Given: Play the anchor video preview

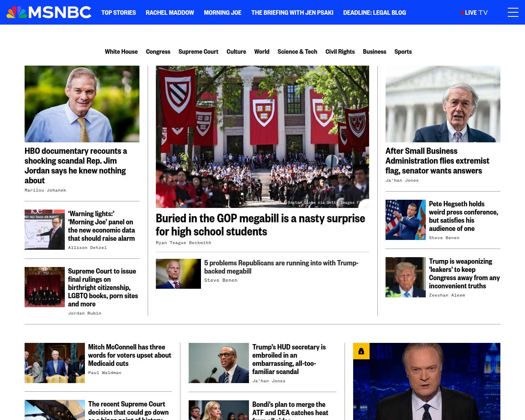Looking at the screenshot, I should coord(427,381).
